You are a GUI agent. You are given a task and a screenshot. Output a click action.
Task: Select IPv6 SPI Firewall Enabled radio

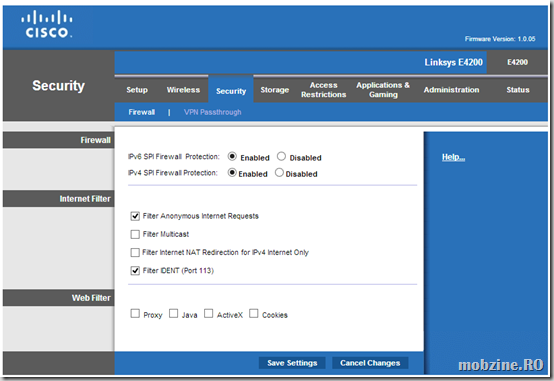(232, 156)
